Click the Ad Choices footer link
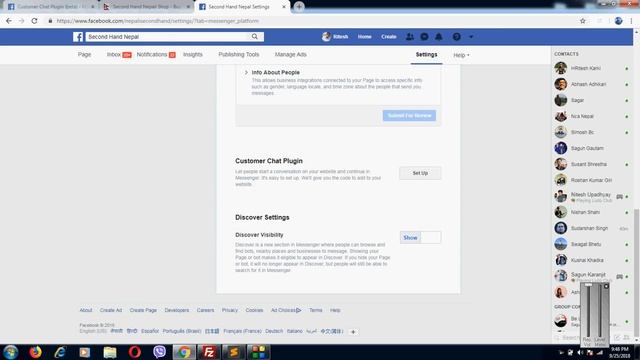 (286, 310)
